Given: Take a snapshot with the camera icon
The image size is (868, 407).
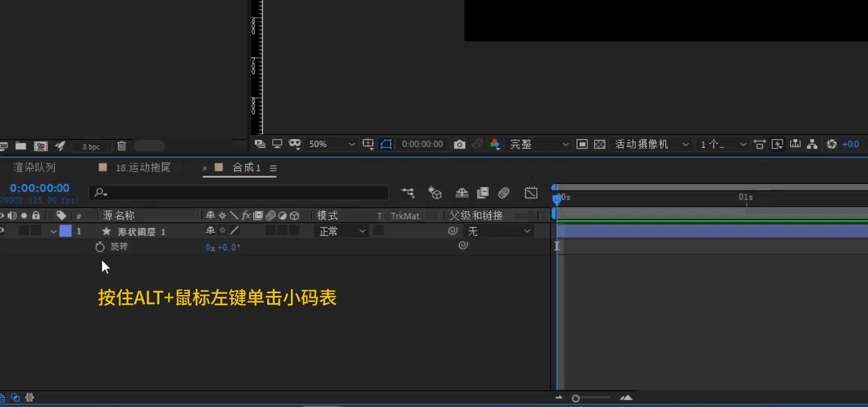Looking at the screenshot, I should tap(460, 144).
